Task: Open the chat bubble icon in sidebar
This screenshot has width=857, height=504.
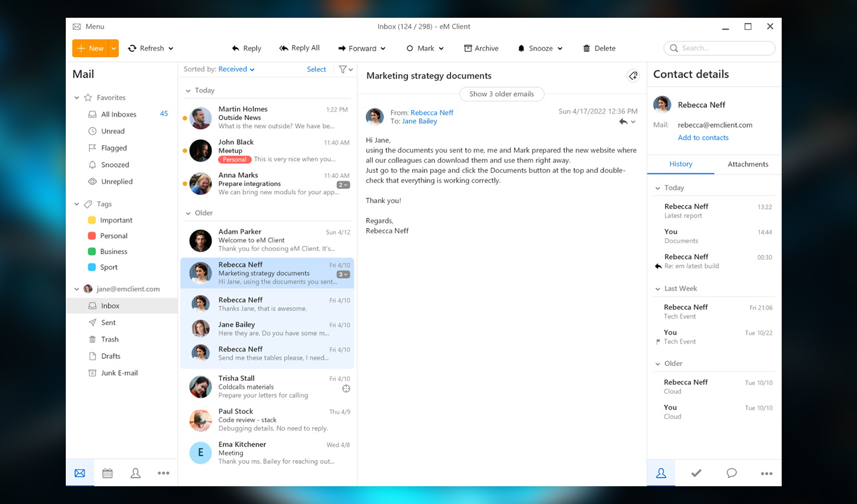Action: [x=731, y=473]
